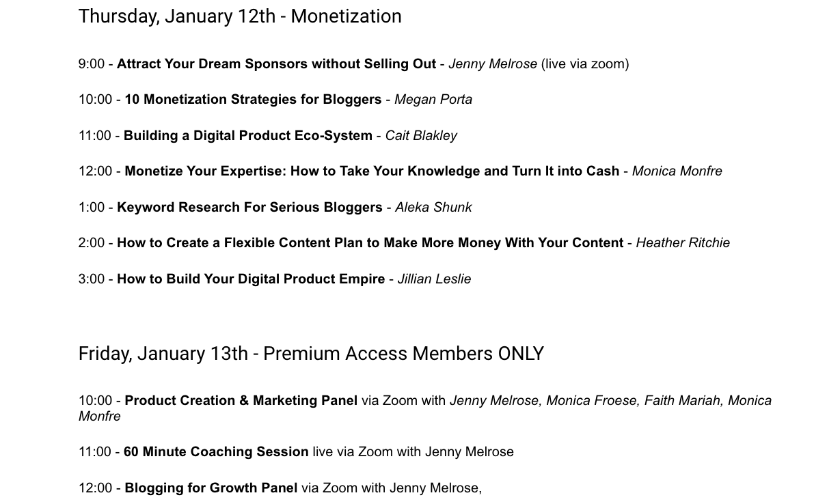Click the Attract Your Dream Sponsors session title
This screenshot has width=814, height=504.
[276, 64]
